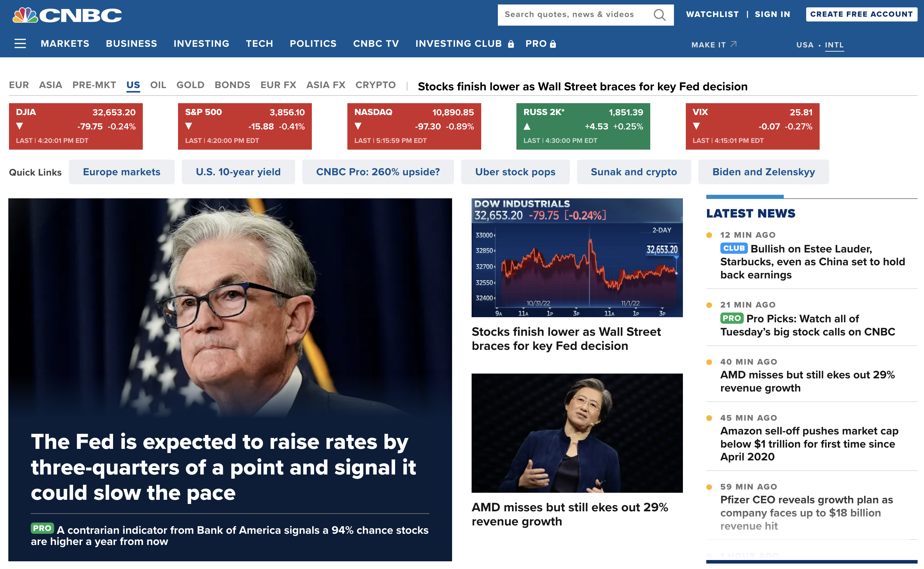Open Pro Picks Tuesday's stock calls story
The image size is (924, 569).
[x=807, y=325]
